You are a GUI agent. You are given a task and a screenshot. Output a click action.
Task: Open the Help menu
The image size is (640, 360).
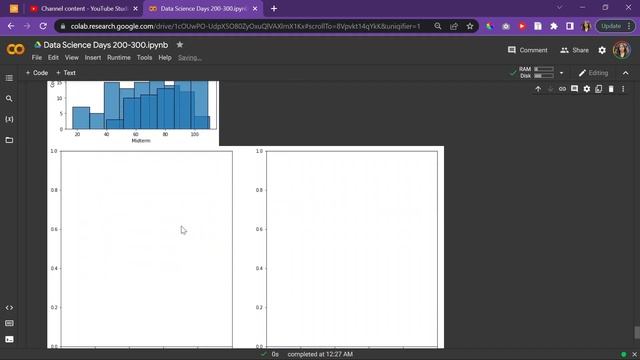pyautogui.click(x=165, y=58)
